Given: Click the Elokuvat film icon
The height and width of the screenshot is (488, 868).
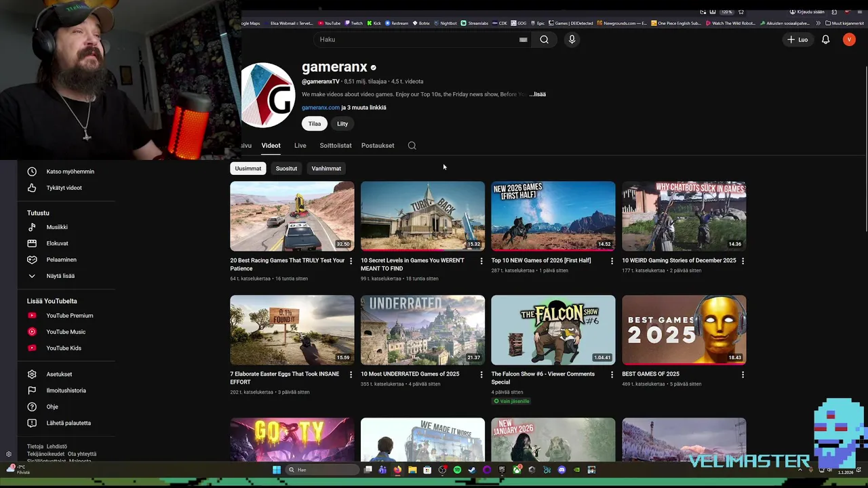Looking at the screenshot, I should (x=32, y=243).
